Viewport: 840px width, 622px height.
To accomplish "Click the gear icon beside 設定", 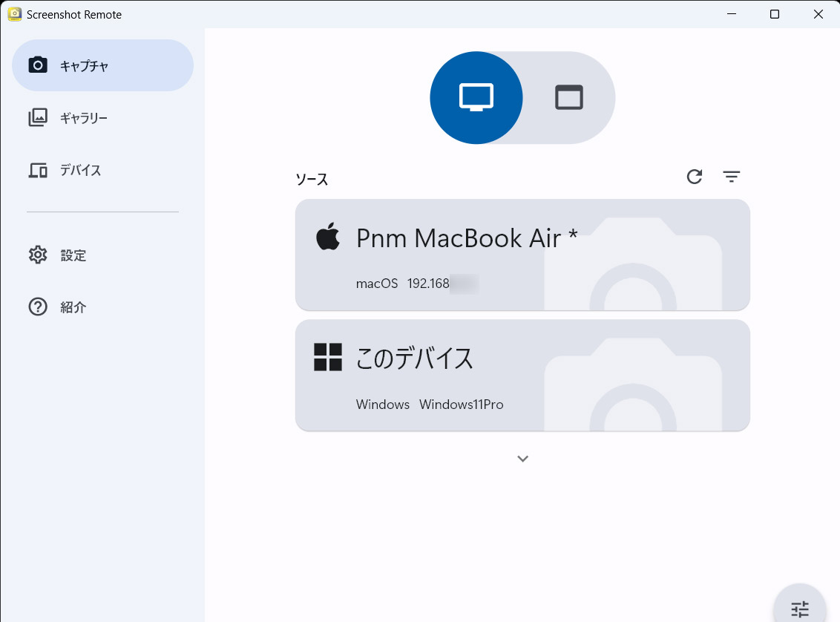I will (x=38, y=255).
